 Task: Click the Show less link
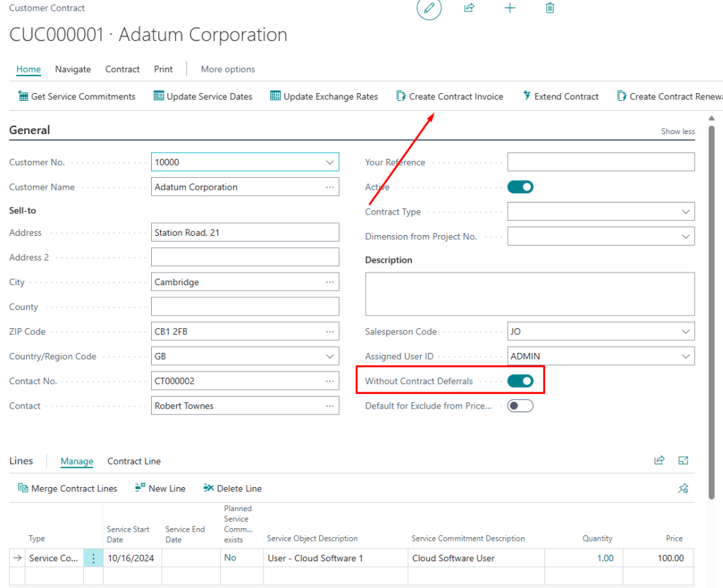[677, 131]
